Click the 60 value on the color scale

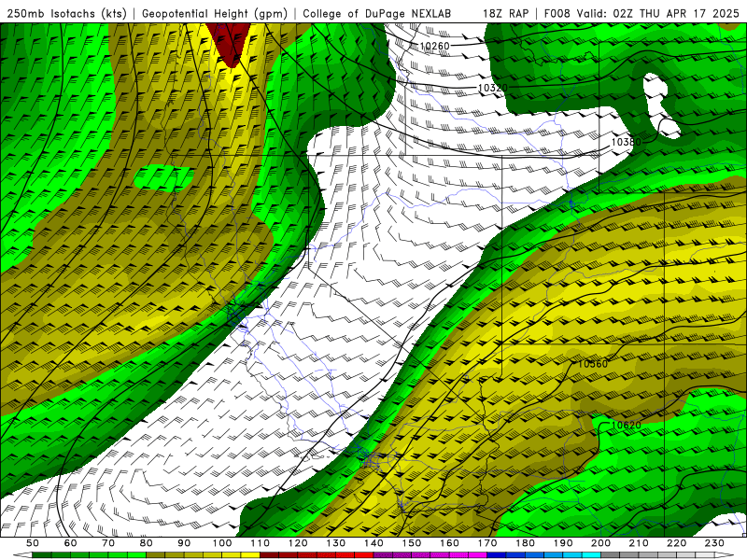pos(70,543)
